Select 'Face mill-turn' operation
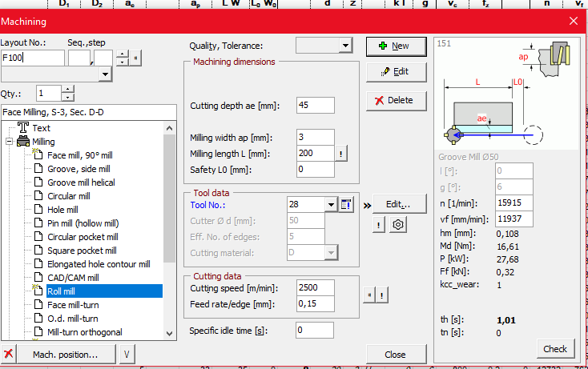Viewport: 588px width, 369px height. (73, 305)
